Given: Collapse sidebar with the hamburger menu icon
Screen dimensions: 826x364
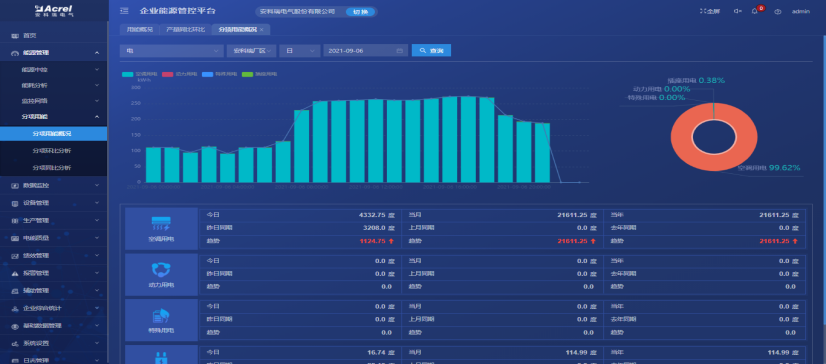Looking at the screenshot, I should tap(124, 11).
